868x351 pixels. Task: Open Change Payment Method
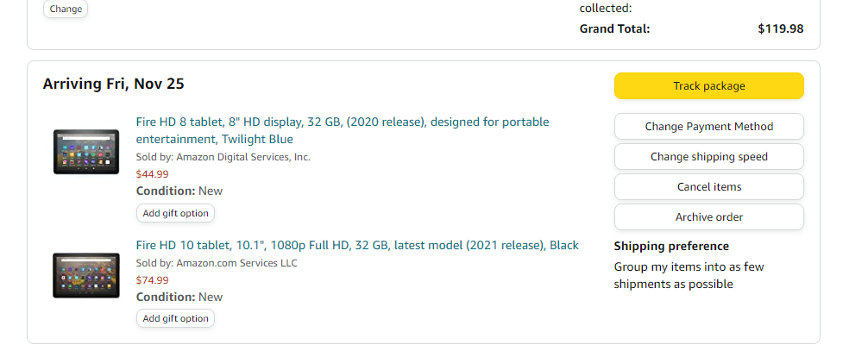pyautogui.click(x=708, y=126)
